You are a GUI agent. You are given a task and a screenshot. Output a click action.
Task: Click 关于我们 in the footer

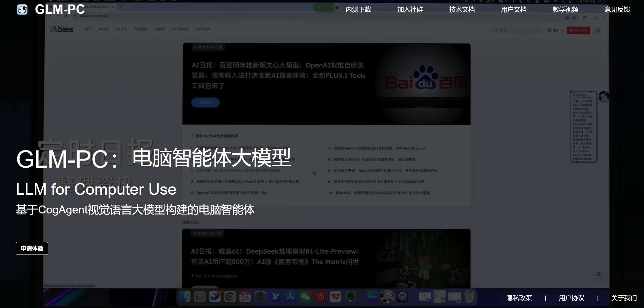[x=624, y=298]
